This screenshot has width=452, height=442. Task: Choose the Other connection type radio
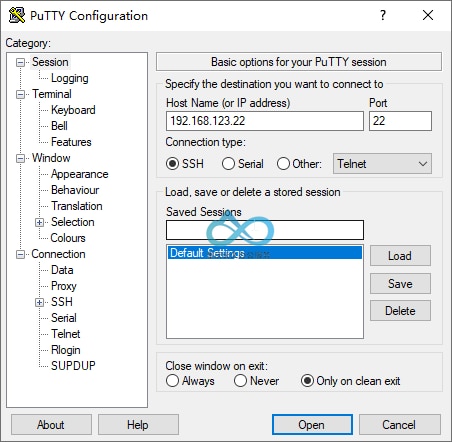(283, 164)
